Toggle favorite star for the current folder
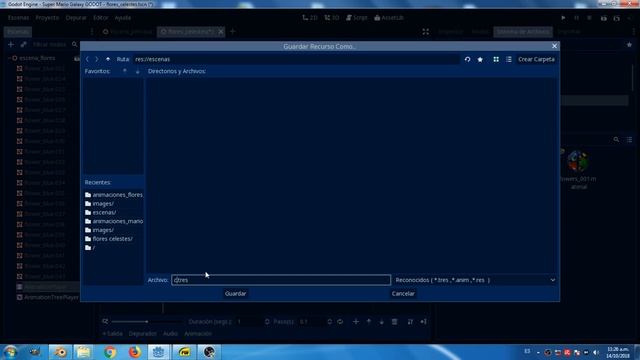640x360 pixels. (480, 59)
